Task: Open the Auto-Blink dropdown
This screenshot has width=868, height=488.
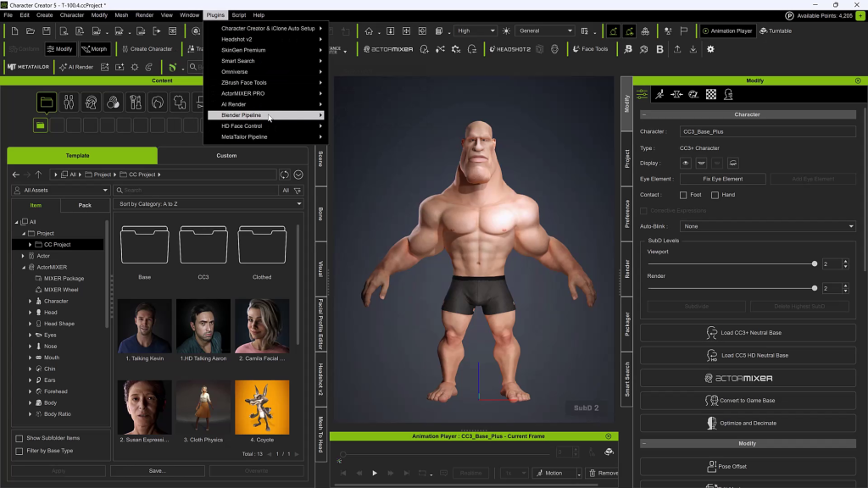Action: [768, 226]
